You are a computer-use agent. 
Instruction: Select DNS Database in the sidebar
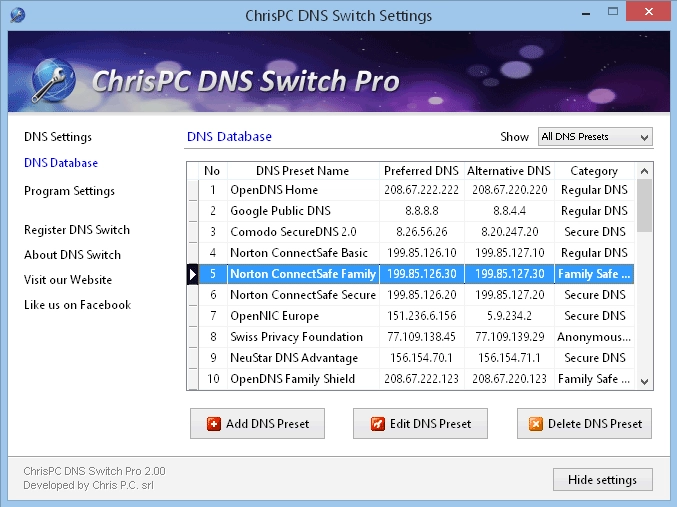click(x=61, y=163)
